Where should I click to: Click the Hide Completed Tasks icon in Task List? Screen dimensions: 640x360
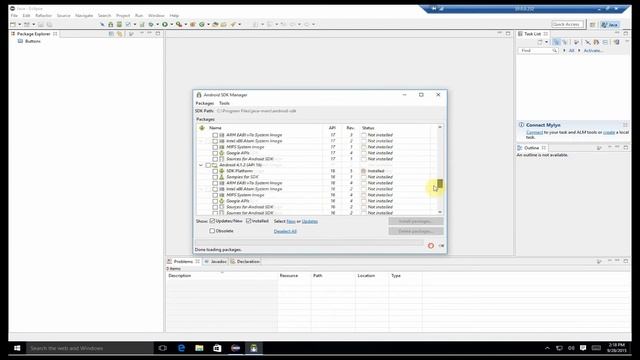click(x=588, y=42)
